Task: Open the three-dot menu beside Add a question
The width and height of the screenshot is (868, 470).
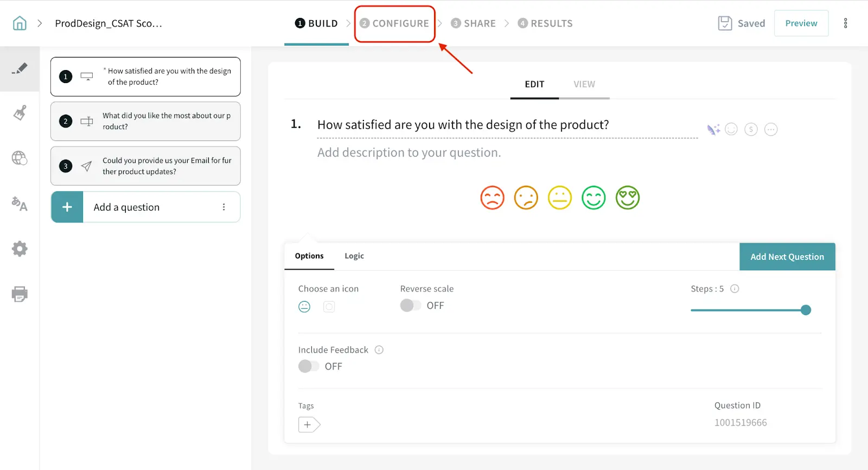Action: click(x=224, y=207)
